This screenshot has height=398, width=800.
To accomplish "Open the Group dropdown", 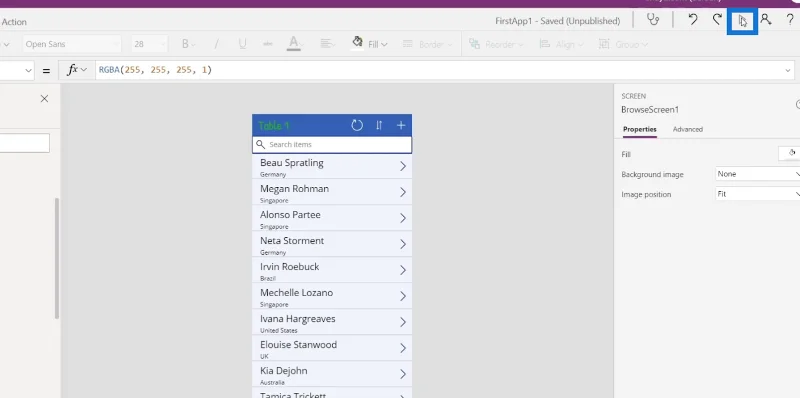I will 623,44.
